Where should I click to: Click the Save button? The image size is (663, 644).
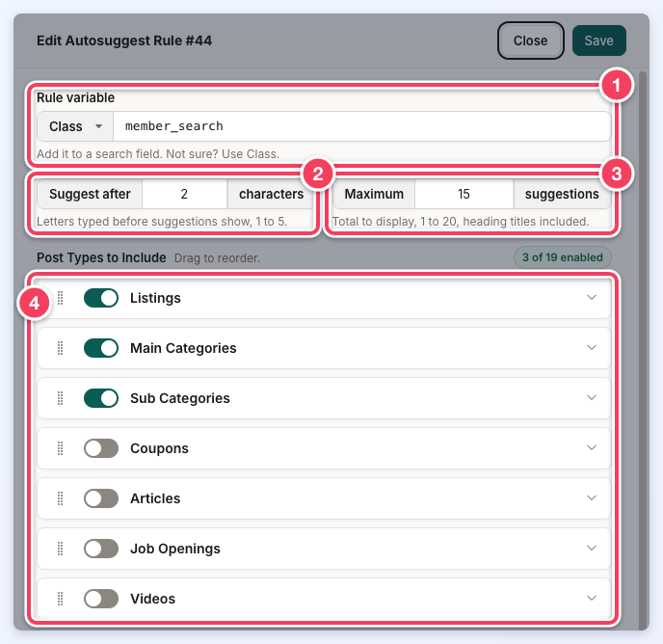[x=598, y=40]
